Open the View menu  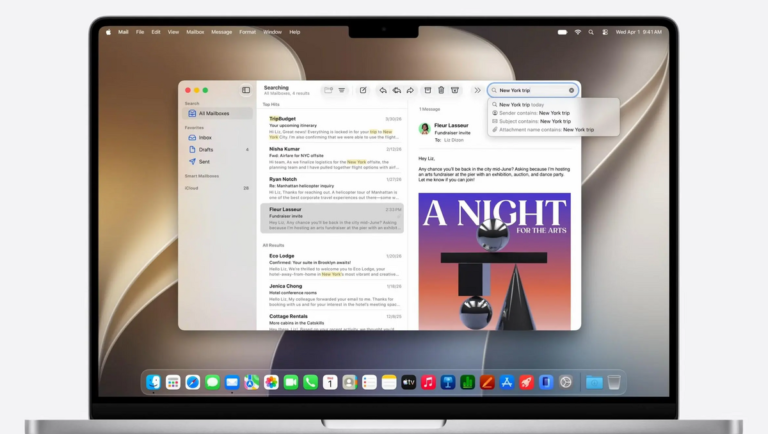point(173,32)
